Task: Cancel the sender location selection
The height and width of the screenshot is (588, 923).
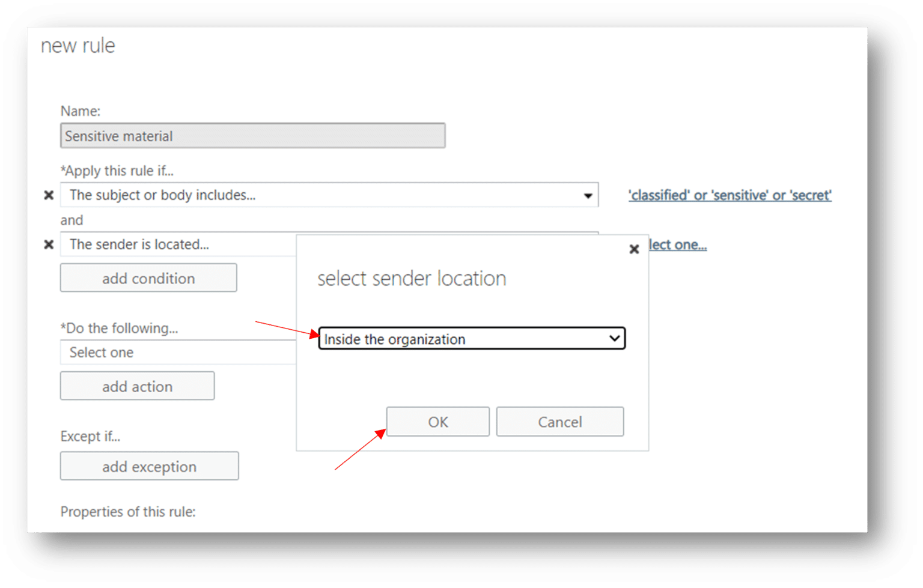Action: tap(559, 422)
